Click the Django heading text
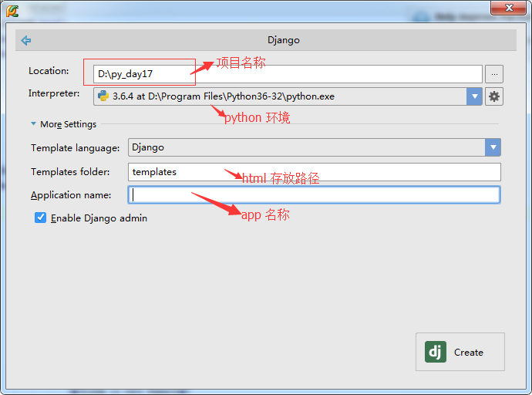 coord(284,40)
